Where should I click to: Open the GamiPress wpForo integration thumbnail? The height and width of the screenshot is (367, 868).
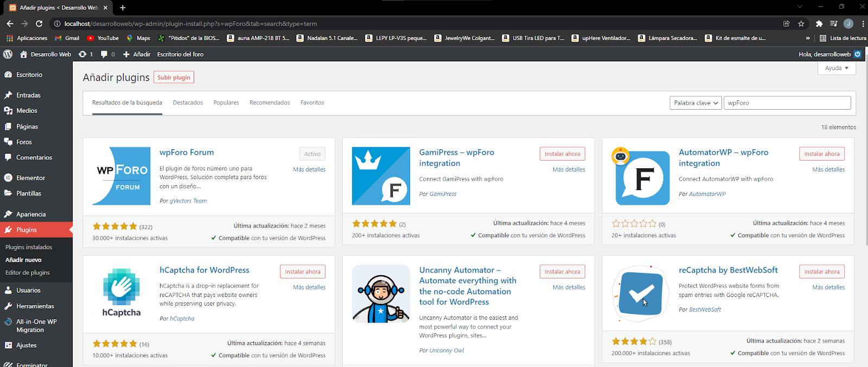381,176
